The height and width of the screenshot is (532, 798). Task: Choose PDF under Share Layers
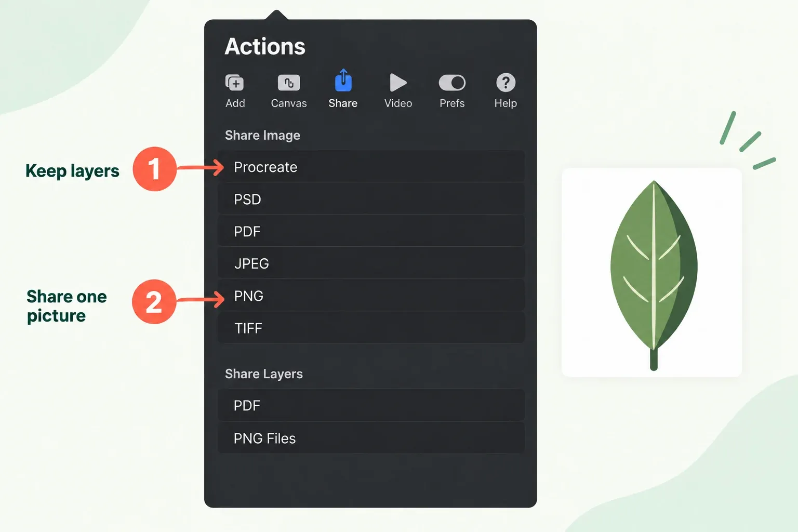(x=371, y=405)
